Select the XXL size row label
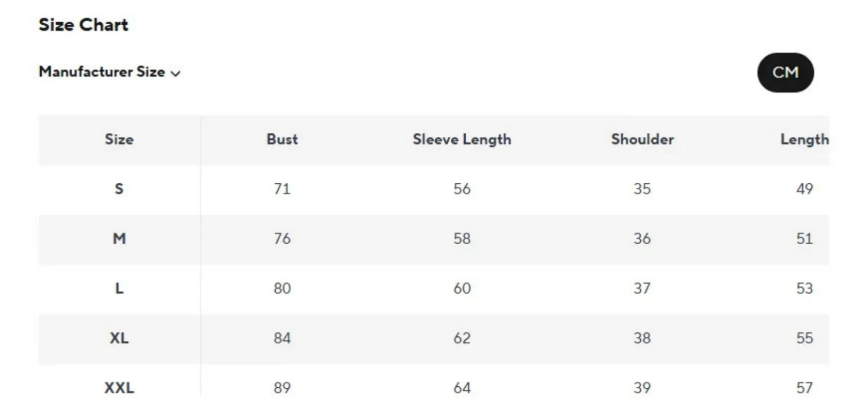The width and height of the screenshot is (868, 411). 119,388
